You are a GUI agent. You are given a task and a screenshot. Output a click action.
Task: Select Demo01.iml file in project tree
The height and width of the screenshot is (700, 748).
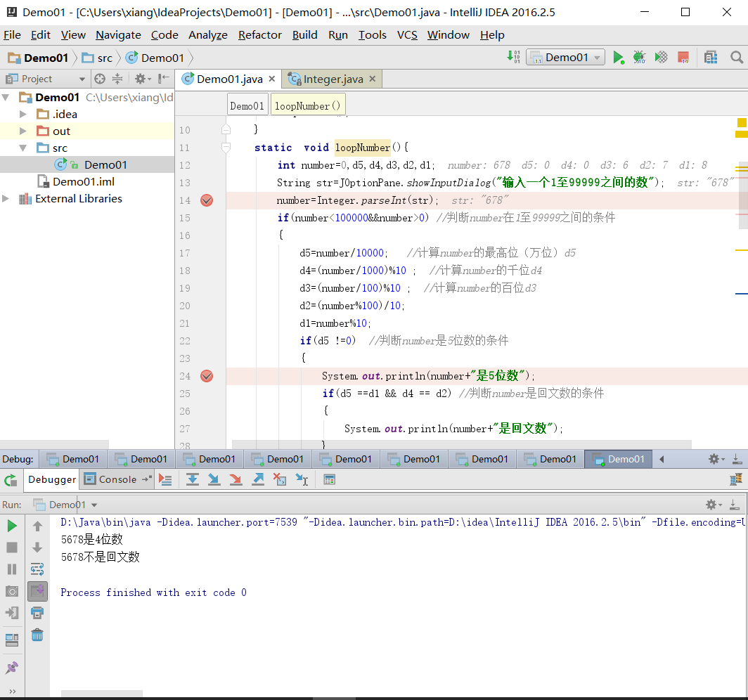pyautogui.click(x=84, y=181)
